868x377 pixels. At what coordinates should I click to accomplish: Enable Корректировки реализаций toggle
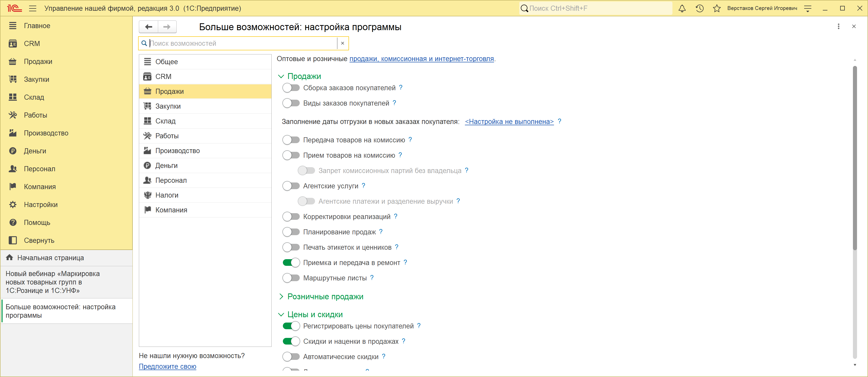[291, 216]
